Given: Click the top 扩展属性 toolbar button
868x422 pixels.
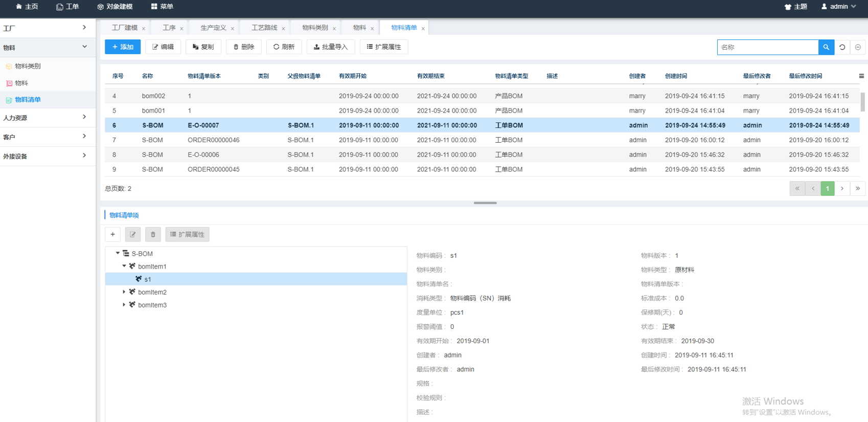Looking at the screenshot, I should tap(384, 47).
